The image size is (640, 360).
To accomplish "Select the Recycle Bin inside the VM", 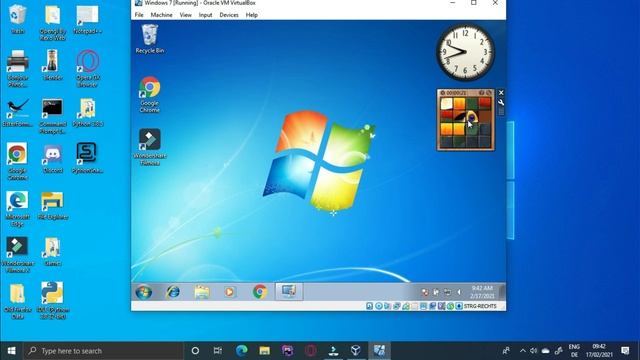I will click(150, 39).
